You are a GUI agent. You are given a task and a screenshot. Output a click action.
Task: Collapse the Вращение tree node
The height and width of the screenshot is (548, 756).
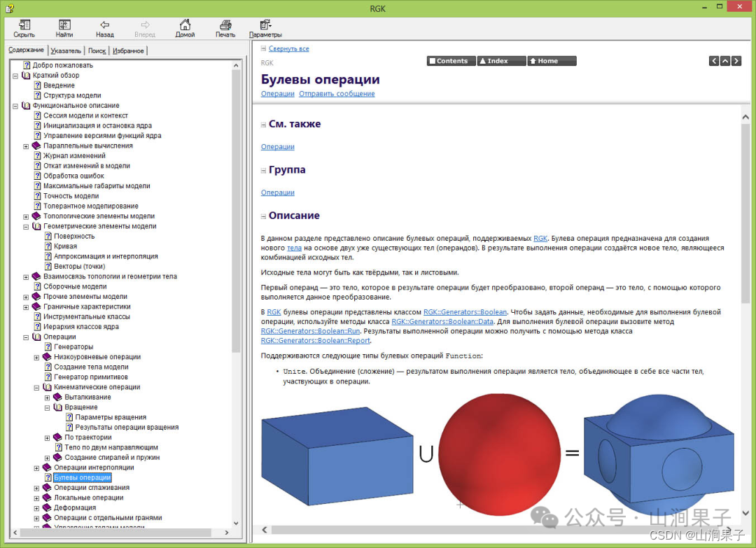(48, 408)
